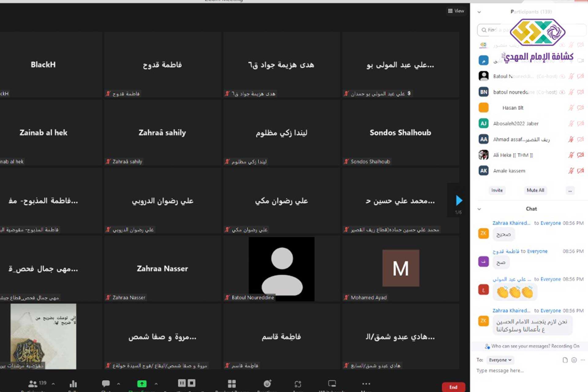
Task: Go to next gallery page arrow
Action: click(459, 201)
